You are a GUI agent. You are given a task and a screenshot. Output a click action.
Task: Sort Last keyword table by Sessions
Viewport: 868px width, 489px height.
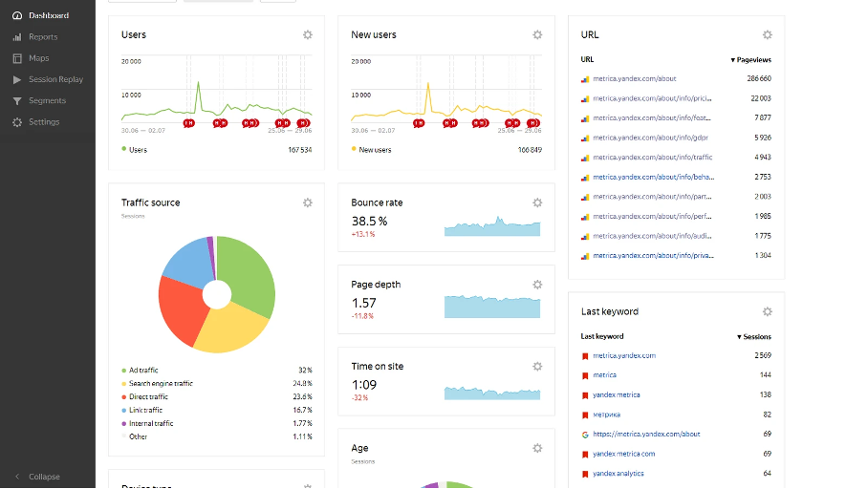pyautogui.click(x=754, y=337)
